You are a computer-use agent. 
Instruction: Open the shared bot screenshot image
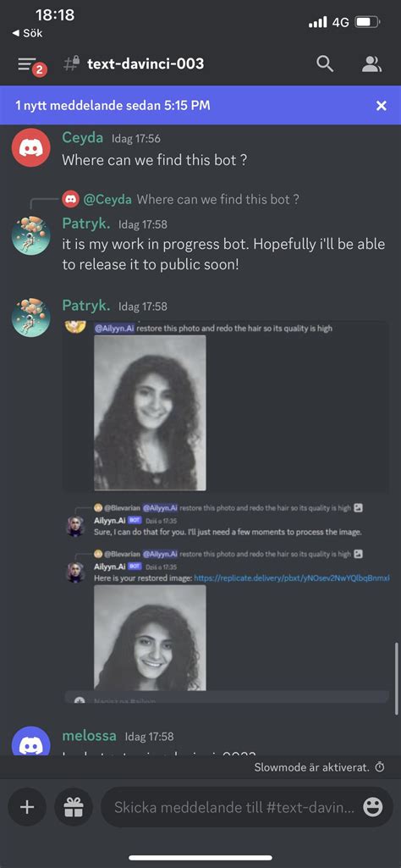click(226, 511)
